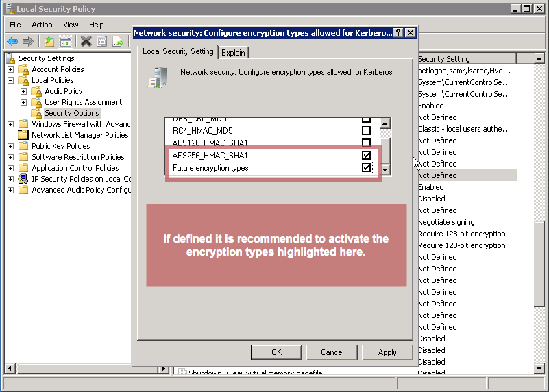Expand Advanced Audit Policy Configuration node
Viewport: 549px width, 392px height.
tap(10, 190)
